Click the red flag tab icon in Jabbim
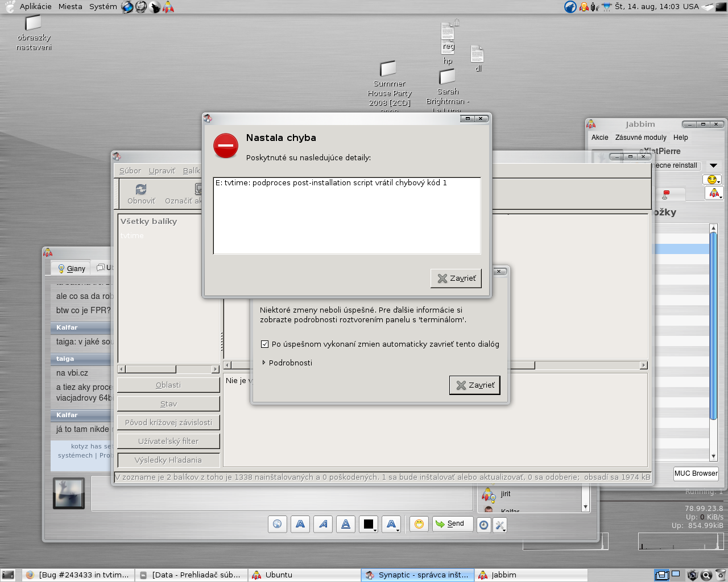The width and height of the screenshot is (728, 582). [x=666, y=194]
